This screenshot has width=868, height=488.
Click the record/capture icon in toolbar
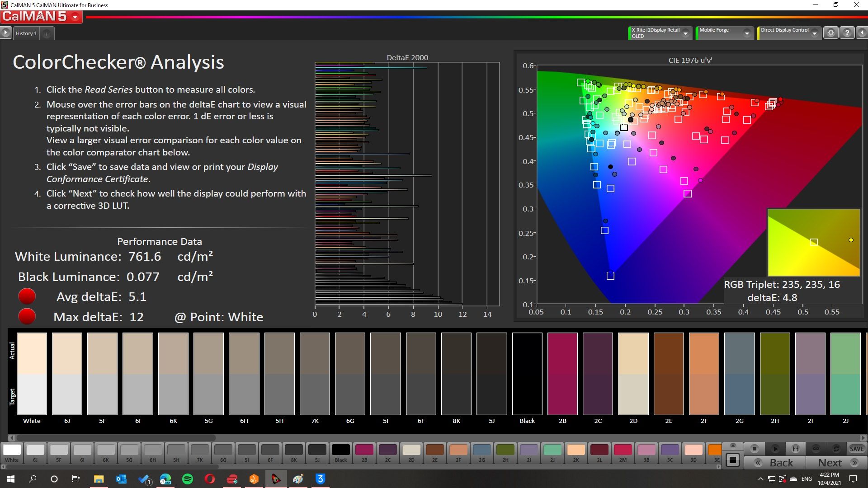point(732,459)
